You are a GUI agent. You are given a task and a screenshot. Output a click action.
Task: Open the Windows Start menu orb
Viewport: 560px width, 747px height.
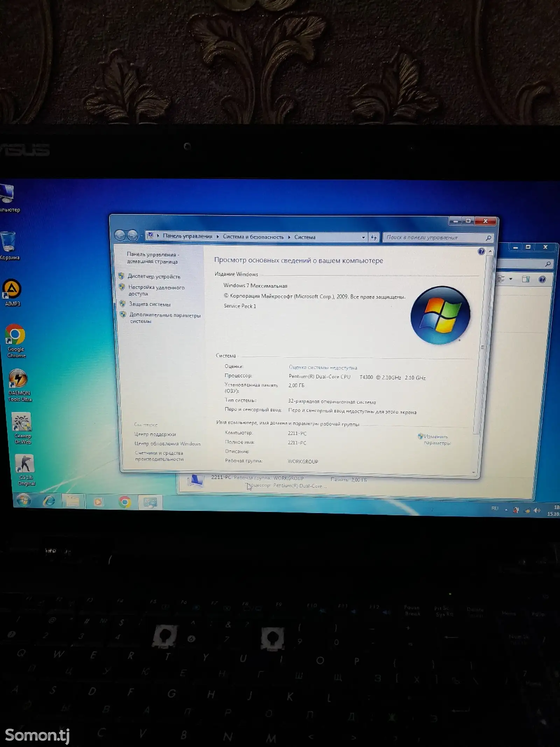(x=23, y=501)
